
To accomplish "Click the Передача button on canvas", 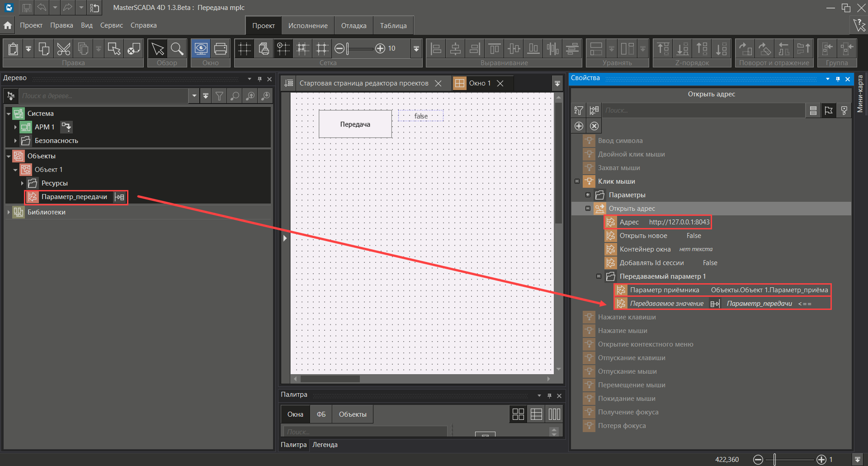I will click(355, 124).
